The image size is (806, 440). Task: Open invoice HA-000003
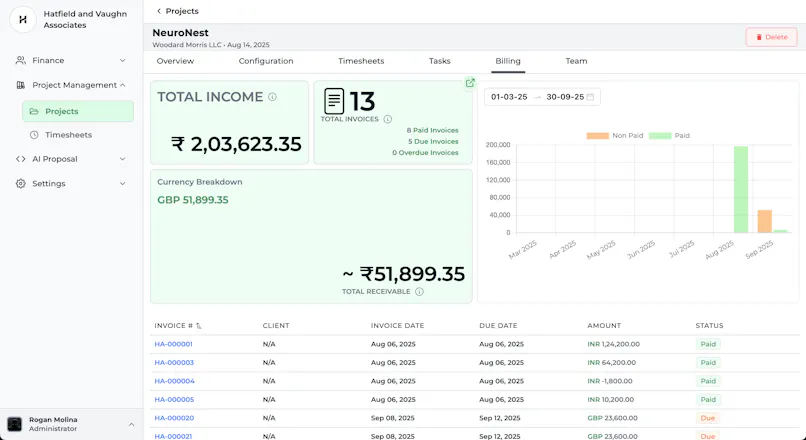(174, 363)
